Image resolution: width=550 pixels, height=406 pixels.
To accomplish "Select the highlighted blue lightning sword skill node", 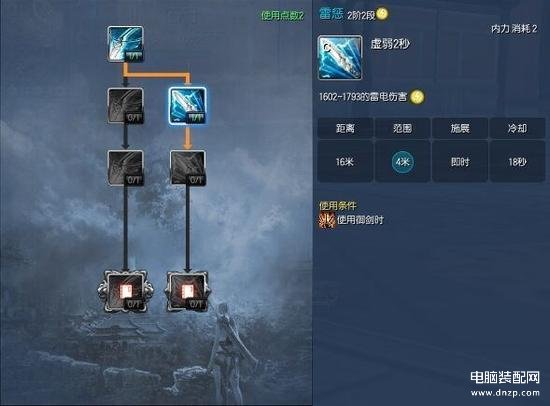I will [x=187, y=106].
